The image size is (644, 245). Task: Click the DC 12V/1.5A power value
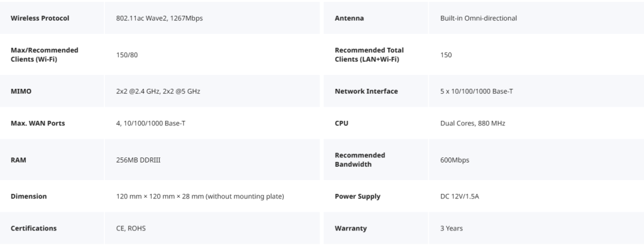(x=460, y=197)
